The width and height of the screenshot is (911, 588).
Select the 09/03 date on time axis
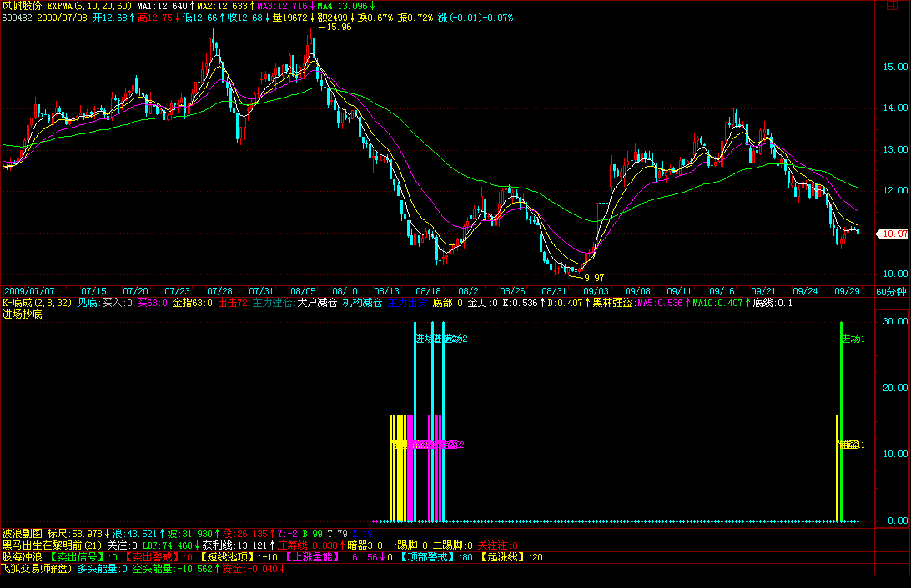596,291
